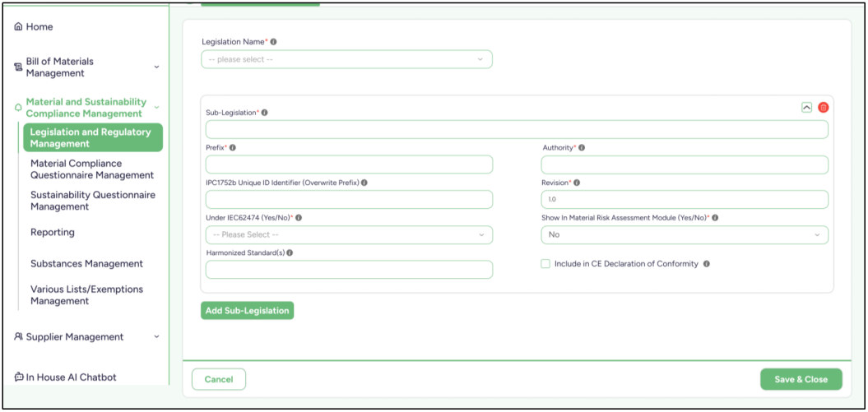Click info icon next to Revision label
The width and height of the screenshot is (868, 412).
coord(576,183)
